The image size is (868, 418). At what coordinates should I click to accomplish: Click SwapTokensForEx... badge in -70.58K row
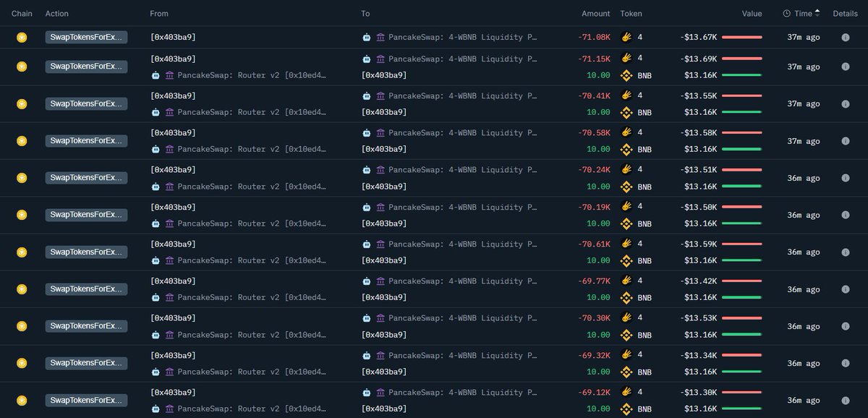coord(86,141)
